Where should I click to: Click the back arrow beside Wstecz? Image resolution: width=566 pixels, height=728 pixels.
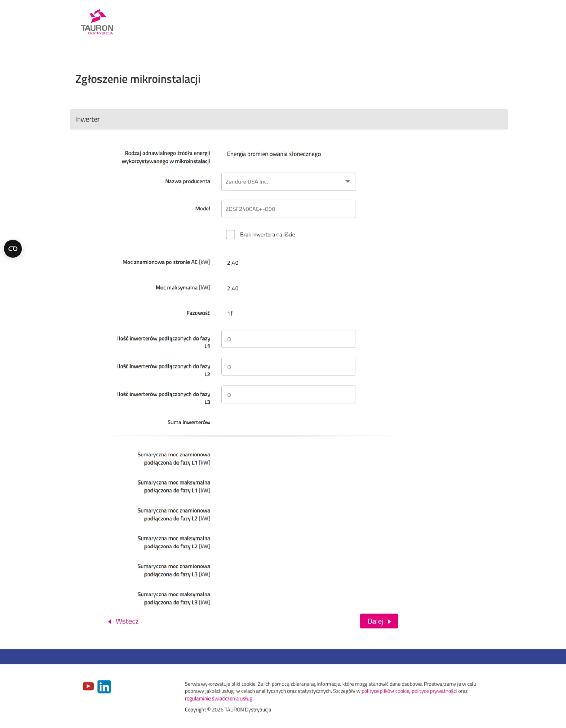click(x=110, y=621)
